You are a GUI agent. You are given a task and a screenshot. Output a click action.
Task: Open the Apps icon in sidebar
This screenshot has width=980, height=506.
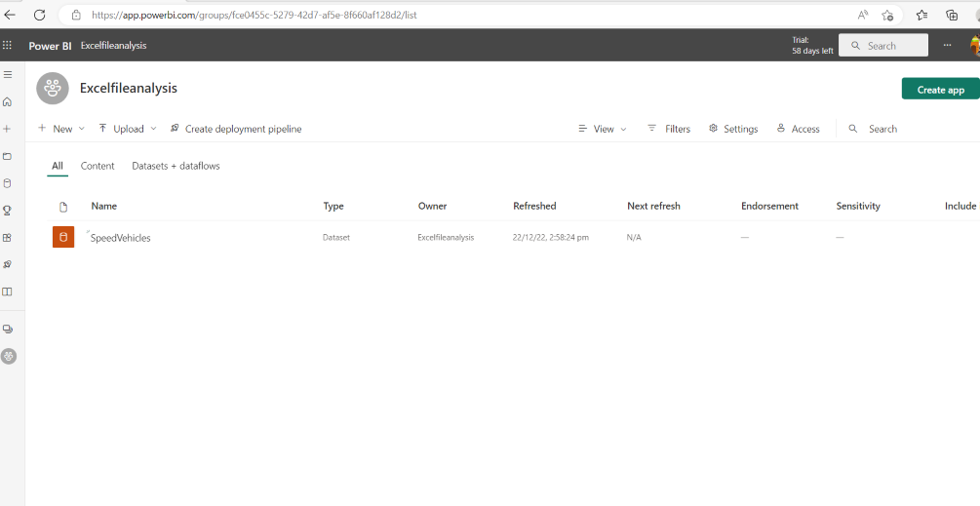(x=8, y=237)
